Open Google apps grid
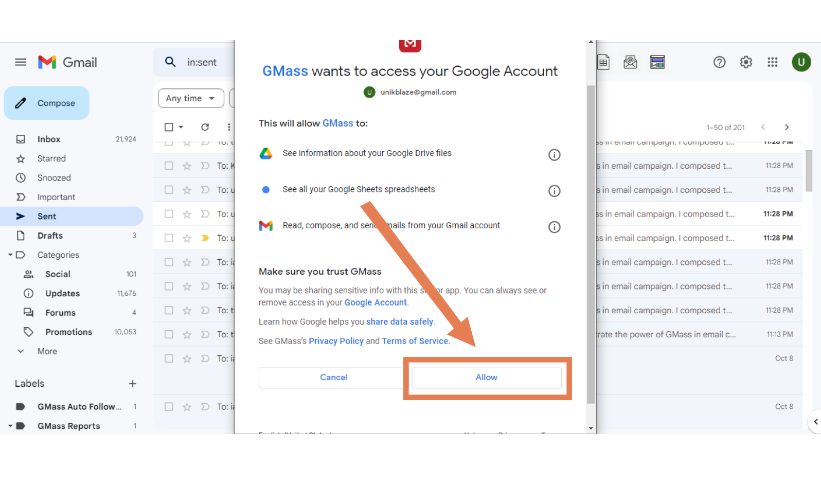The image size is (821, 504). pyautogui.click(x=773, y=62)
